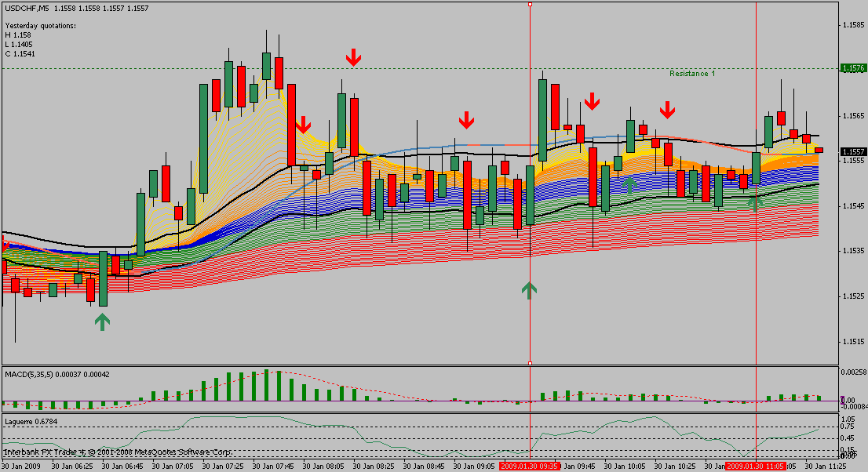Click the 1.1515 price axis label
The width and height of the screenshot is (868, 472).
coord(854,341)
